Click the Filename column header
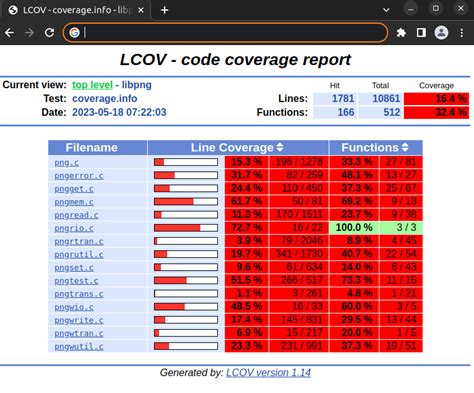 point(98,147)
